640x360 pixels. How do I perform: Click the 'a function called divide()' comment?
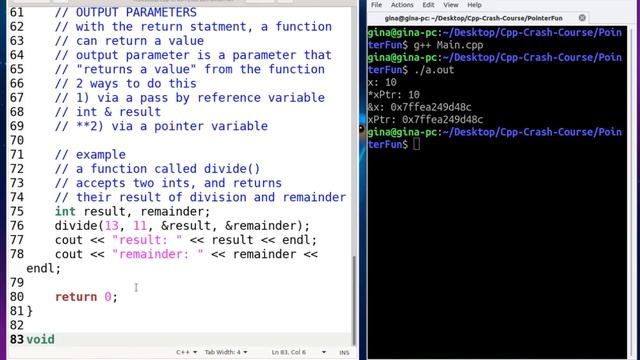click(x=158, y=169)
